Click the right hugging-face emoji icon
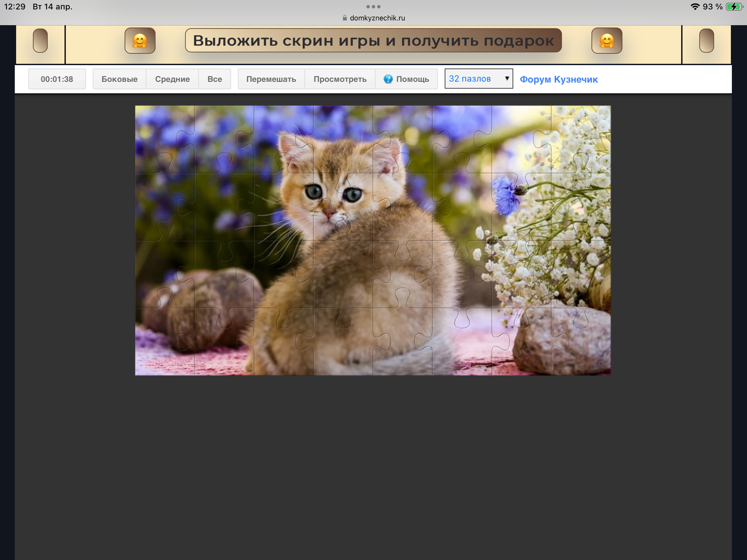747x560 pixels. pos(607,41)
